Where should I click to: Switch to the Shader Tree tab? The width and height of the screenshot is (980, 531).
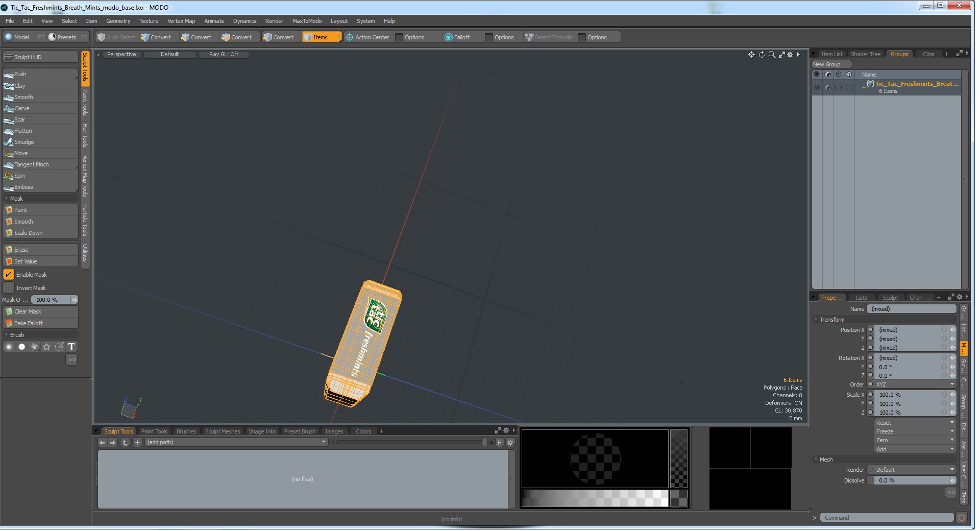865,55
